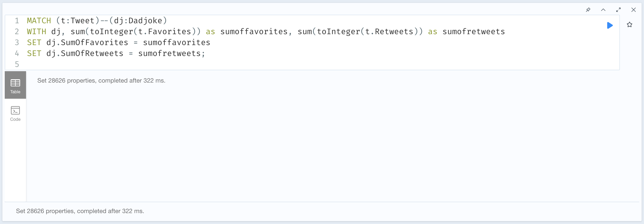This screenshot has height=224, width=644.
Task: Switch to the Code view
Action: [15, 112]
